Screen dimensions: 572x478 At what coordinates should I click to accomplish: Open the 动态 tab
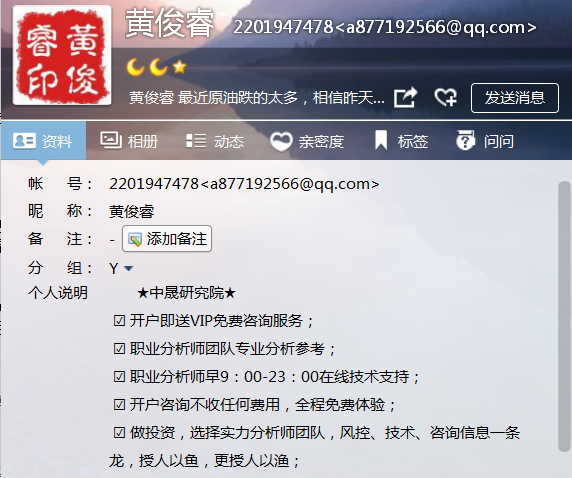point(215,141)
